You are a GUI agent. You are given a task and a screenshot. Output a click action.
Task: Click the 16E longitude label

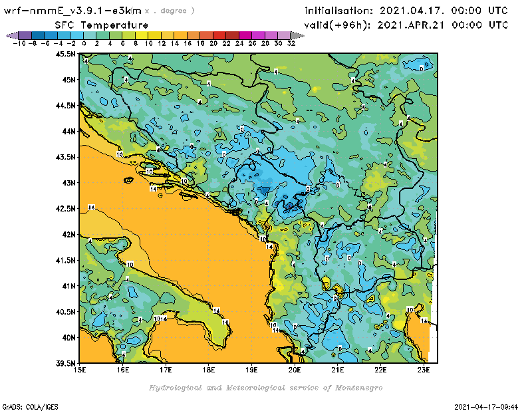click(123, 370)
